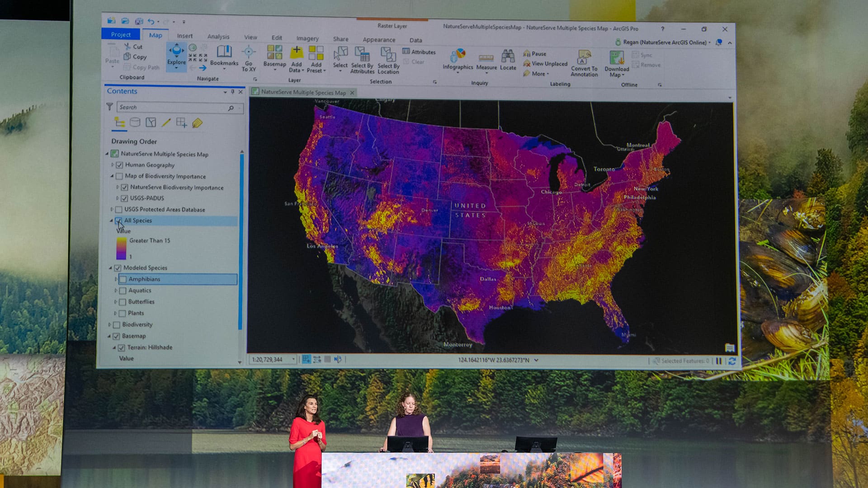Open the Imagery ribbon tab
The width and height of the screenshot is (868, 488).
click(x=307, y=38)
